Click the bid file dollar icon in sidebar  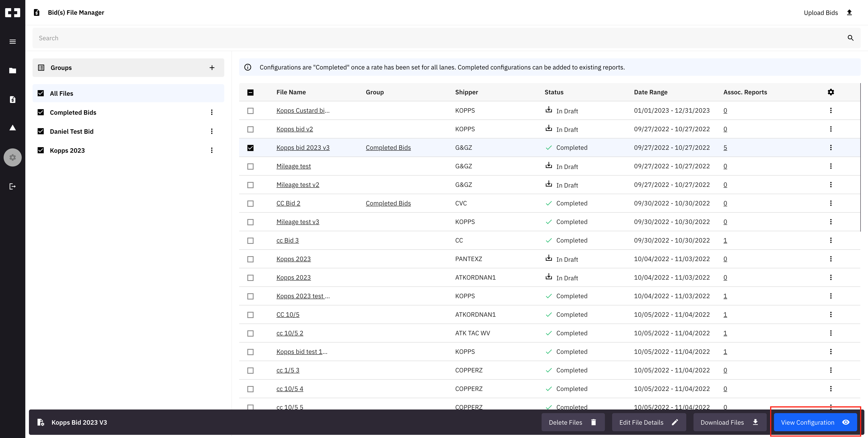[12, 100]
